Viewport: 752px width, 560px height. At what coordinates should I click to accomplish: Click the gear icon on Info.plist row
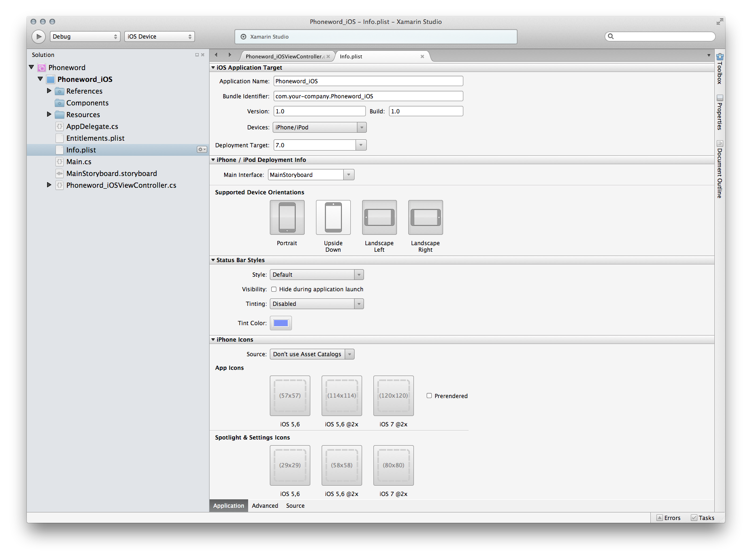tap(202, 150)
